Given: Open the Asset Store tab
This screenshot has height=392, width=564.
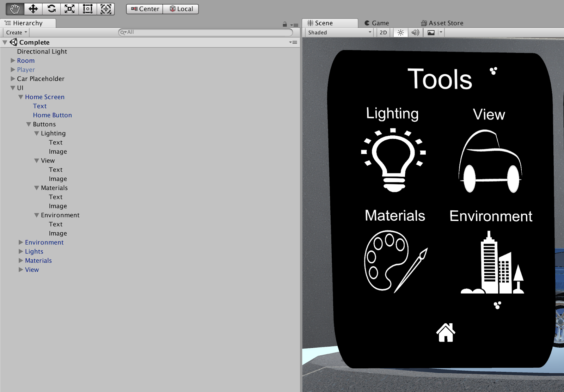Looking at the screenshot, I should (x=442, y=23).
